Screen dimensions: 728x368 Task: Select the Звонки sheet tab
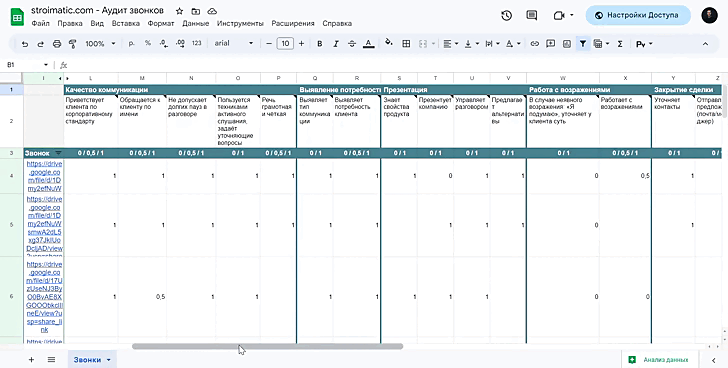click(x=92, y=360)
